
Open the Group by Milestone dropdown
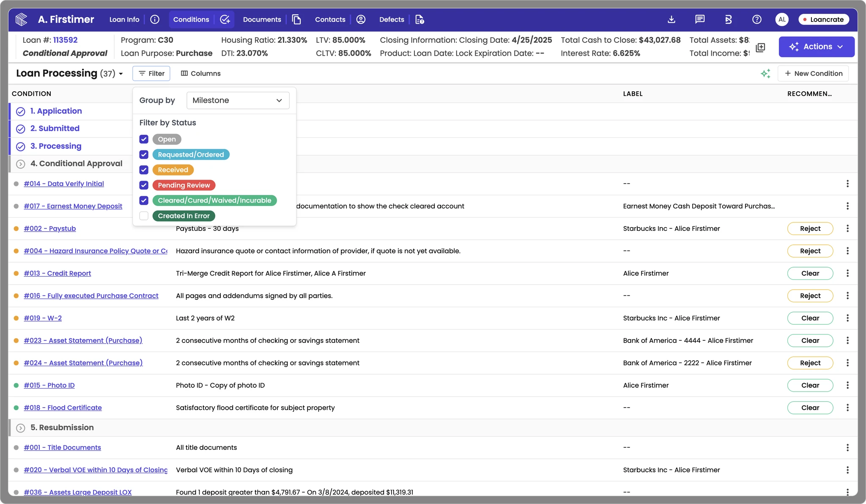tap(238, 100)
